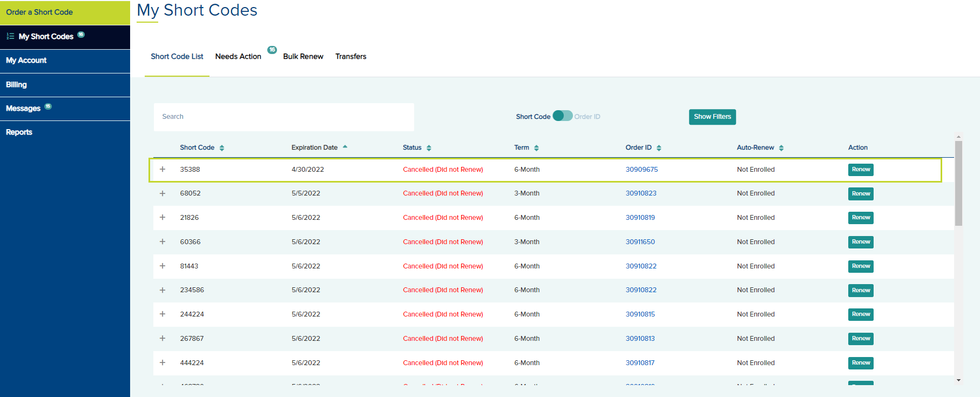Click Status column sort icon
This screenshot has height=397, width=980.
pos(429,148)
